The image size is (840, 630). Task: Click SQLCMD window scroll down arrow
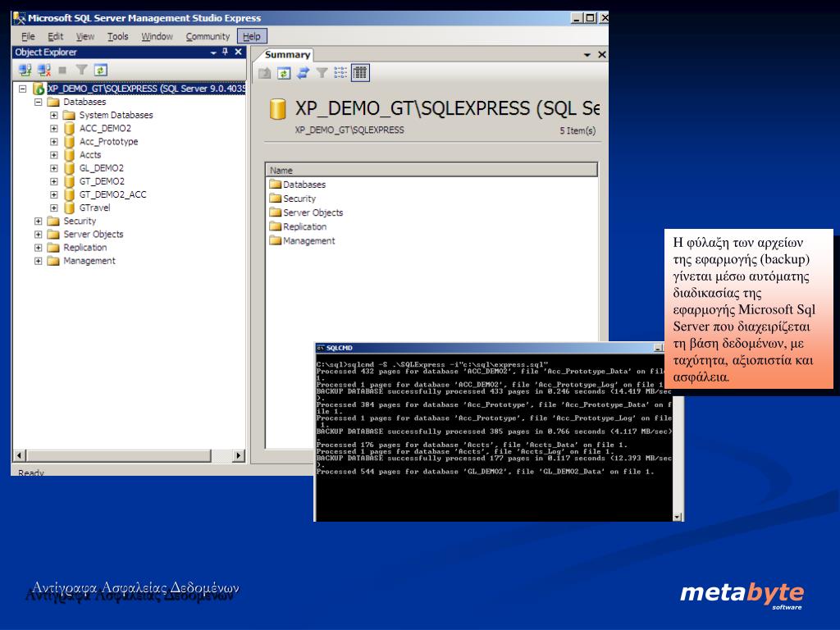[x=677, y=517]
